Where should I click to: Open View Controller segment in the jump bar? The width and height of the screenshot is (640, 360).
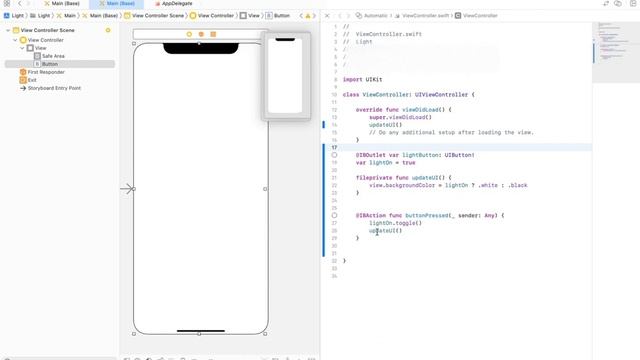(212, 16)
